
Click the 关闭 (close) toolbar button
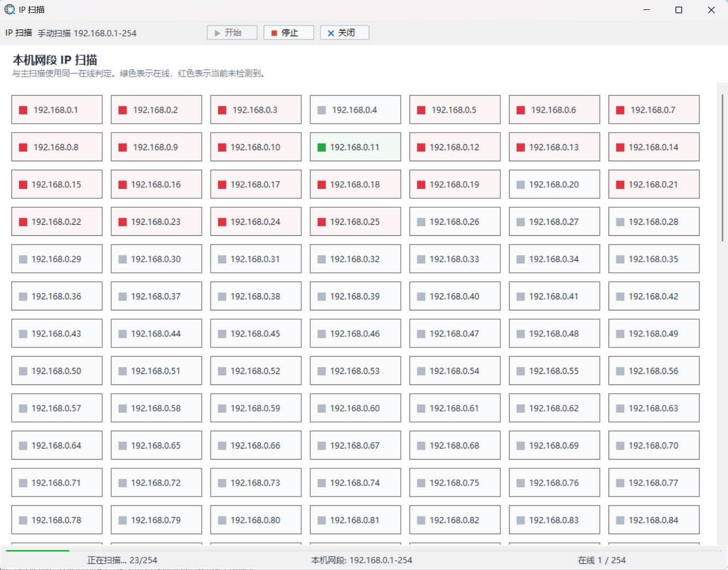point(344,33)
